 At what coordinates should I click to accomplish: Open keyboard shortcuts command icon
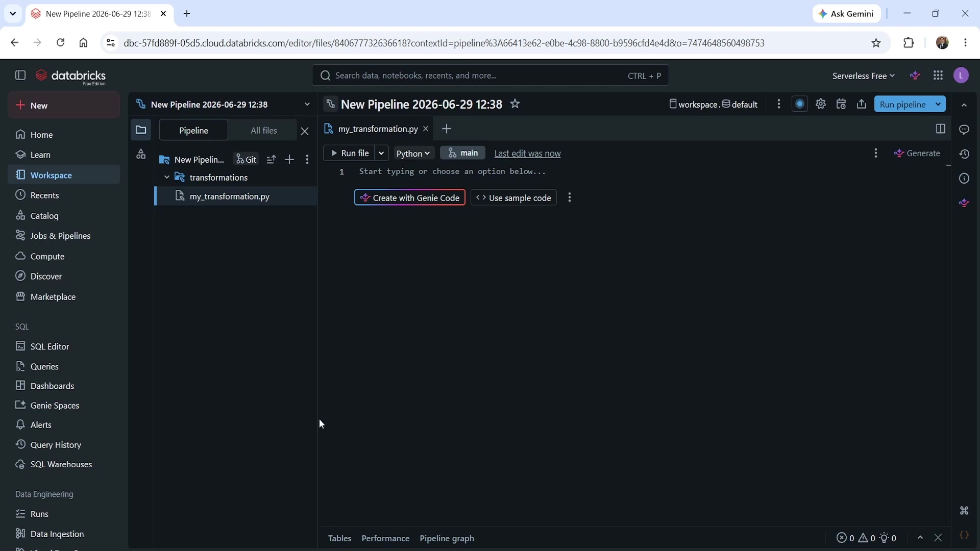point(964,511)
